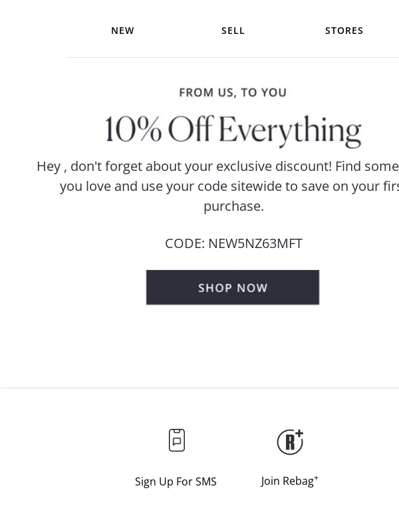Click the word Everything in the headline

tap(290, 132)
